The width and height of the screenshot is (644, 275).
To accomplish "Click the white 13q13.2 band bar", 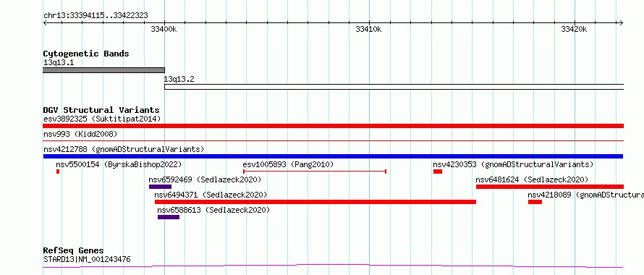I will tap(394, 87).
